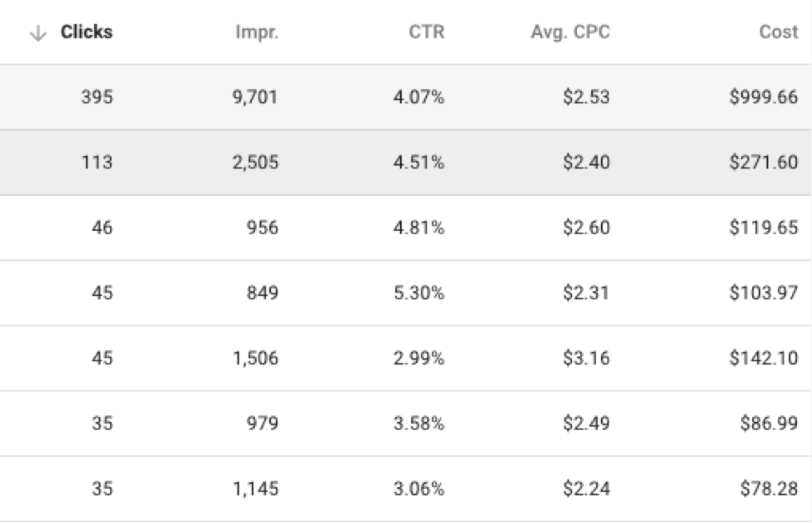Select the row with 395 clicks
812x523 pixels.
pyautogui.click(x=406, y=96)
